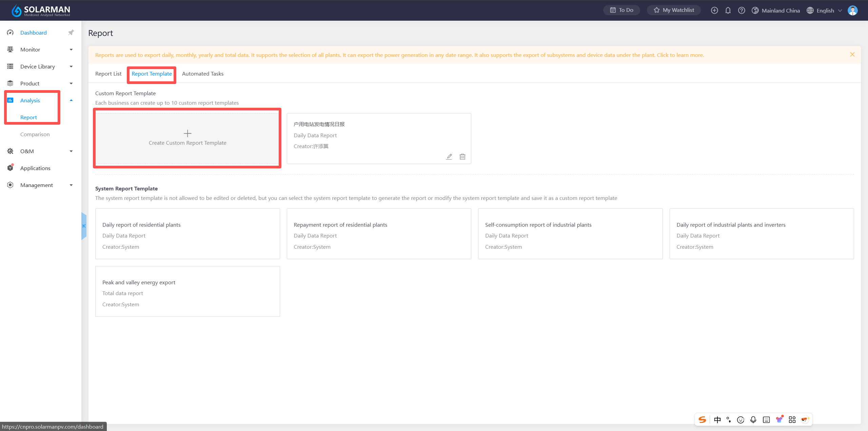This screenshot has width=868, height=431.
Task: Open the English language dropdown
Action: (x=825, y=11)
